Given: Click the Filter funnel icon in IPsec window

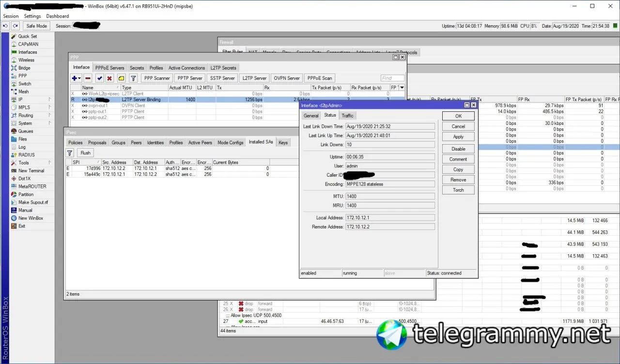Looking at the screenshot, I should 70,152.
